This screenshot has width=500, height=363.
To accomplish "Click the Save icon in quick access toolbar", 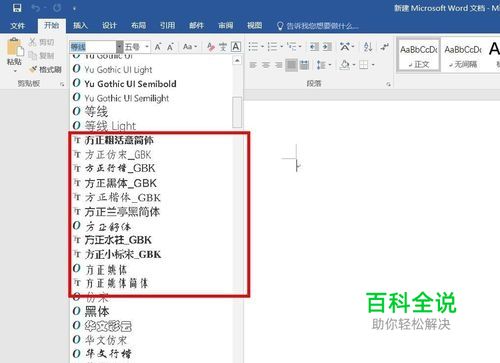I will (17, 8).
